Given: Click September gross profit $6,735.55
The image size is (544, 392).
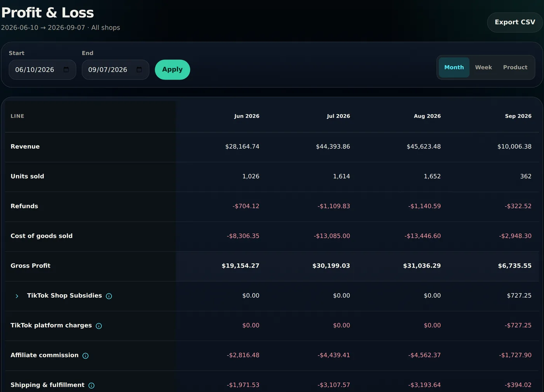Looking at the screenshot, I should click(514, 266).
